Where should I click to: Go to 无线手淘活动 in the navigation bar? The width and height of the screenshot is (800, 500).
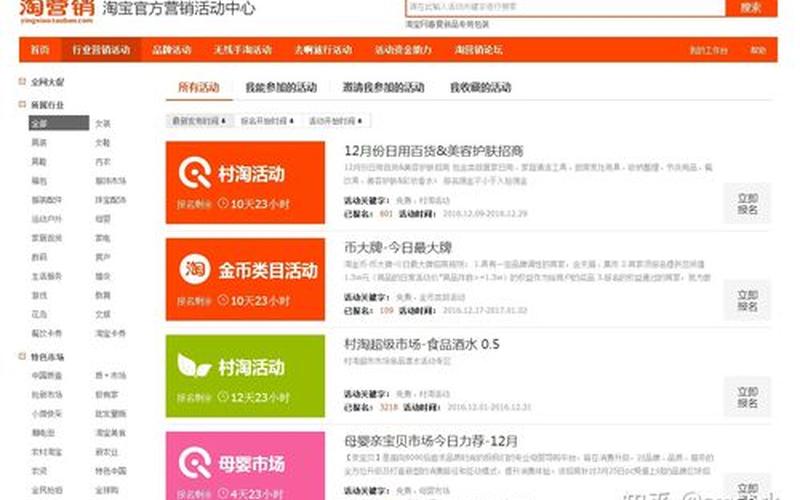click(x=242, y=50)
